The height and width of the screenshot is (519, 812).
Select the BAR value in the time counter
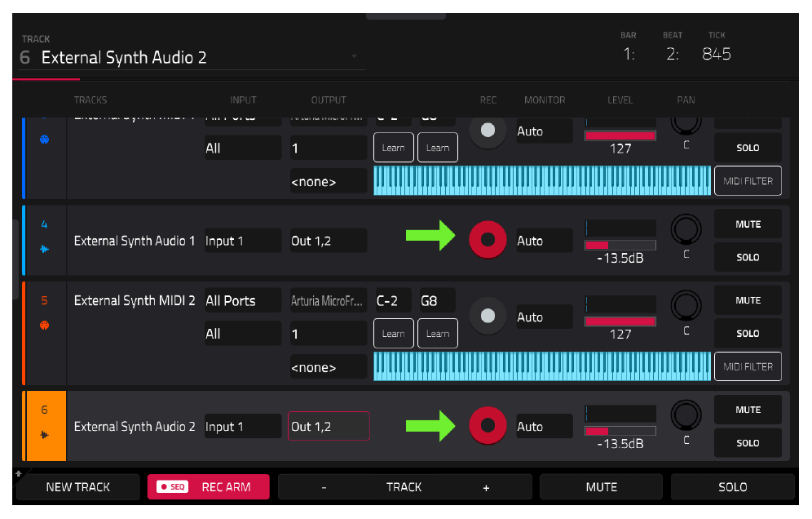pyautogui.click(x=629, y=54)
